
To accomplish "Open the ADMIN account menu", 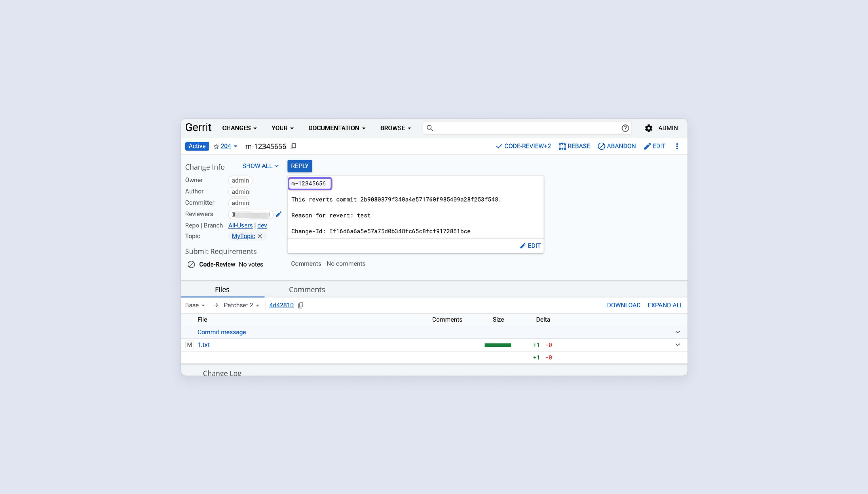I will click(668, 128).
